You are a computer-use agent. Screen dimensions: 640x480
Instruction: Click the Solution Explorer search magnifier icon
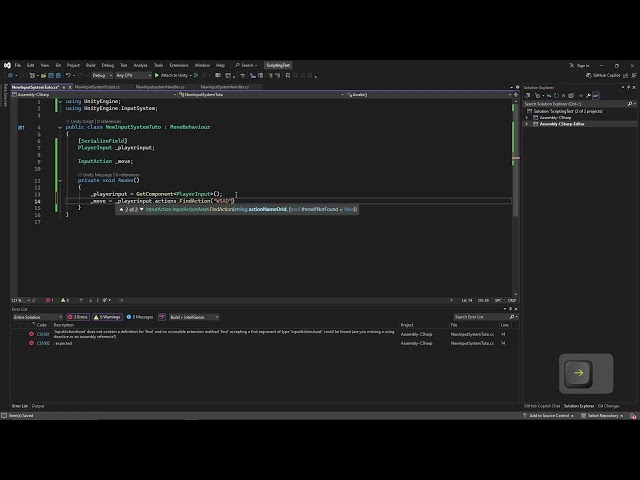tap(630, 104)
